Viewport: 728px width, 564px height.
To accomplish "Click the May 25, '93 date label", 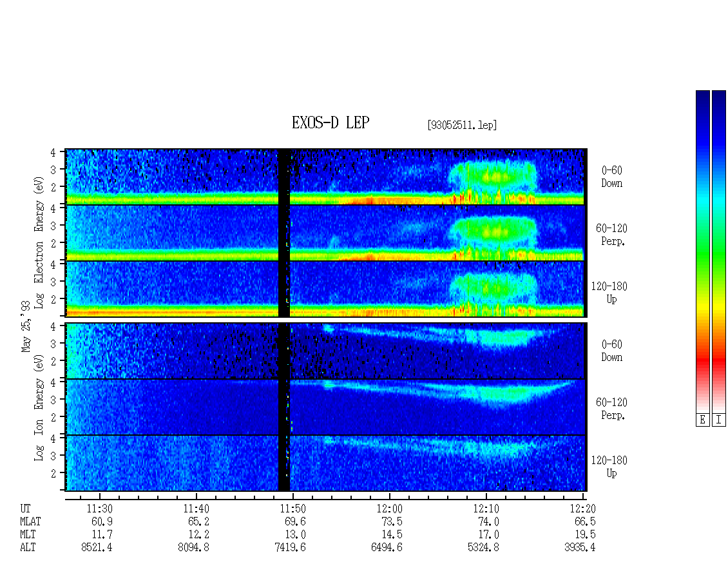I will [x=26, y=327].
